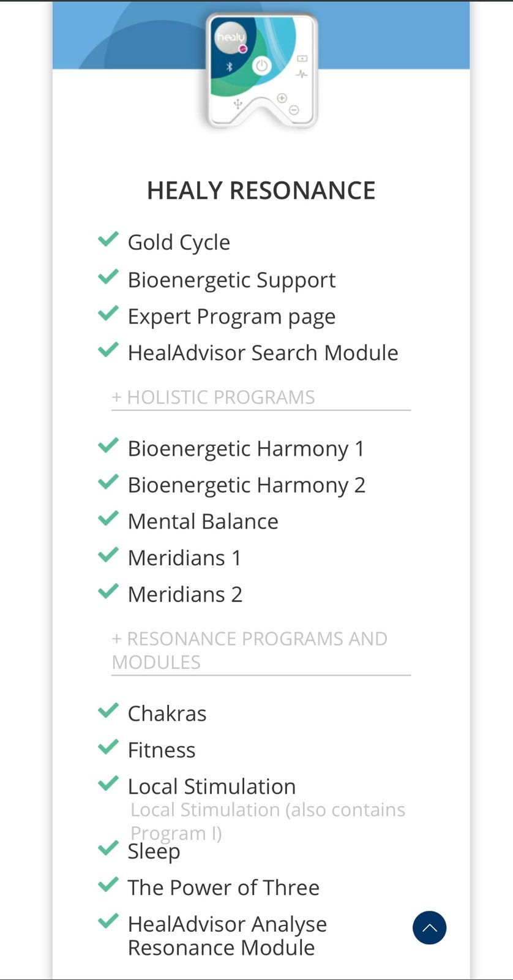Click the checkmark next to Mental Balance
This screenshot has width=513, height=980.
pyautogui.click(x=108, y=519)
